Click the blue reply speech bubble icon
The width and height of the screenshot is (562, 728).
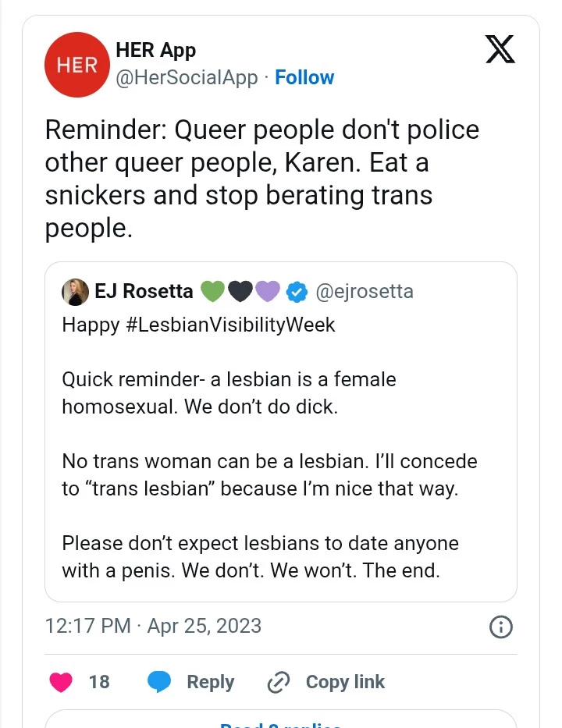pyautogui.click(x=160, y=682)
